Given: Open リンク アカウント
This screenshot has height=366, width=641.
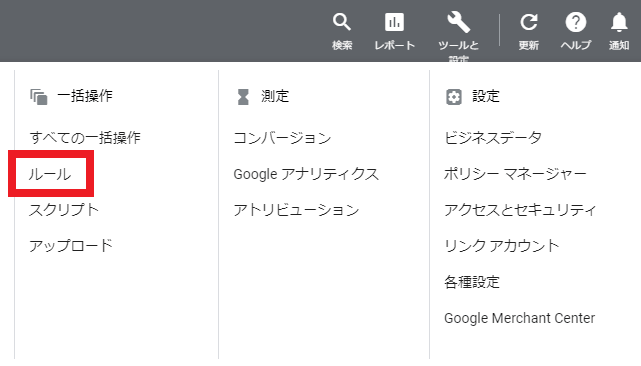Looking at the screenshot, I should click(x=502, y=246).
